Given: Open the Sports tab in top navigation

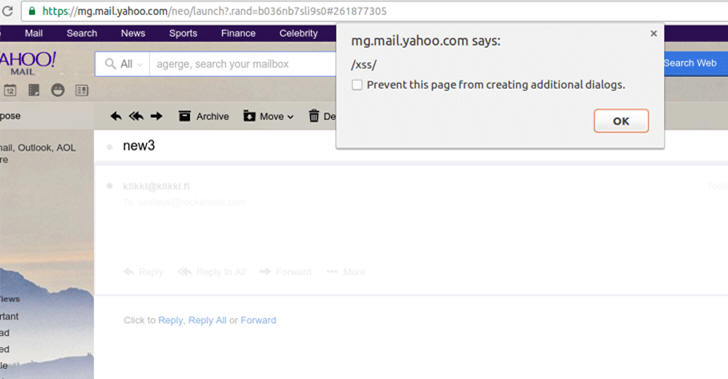Looking at the screenshot, I should coord(183,33).
